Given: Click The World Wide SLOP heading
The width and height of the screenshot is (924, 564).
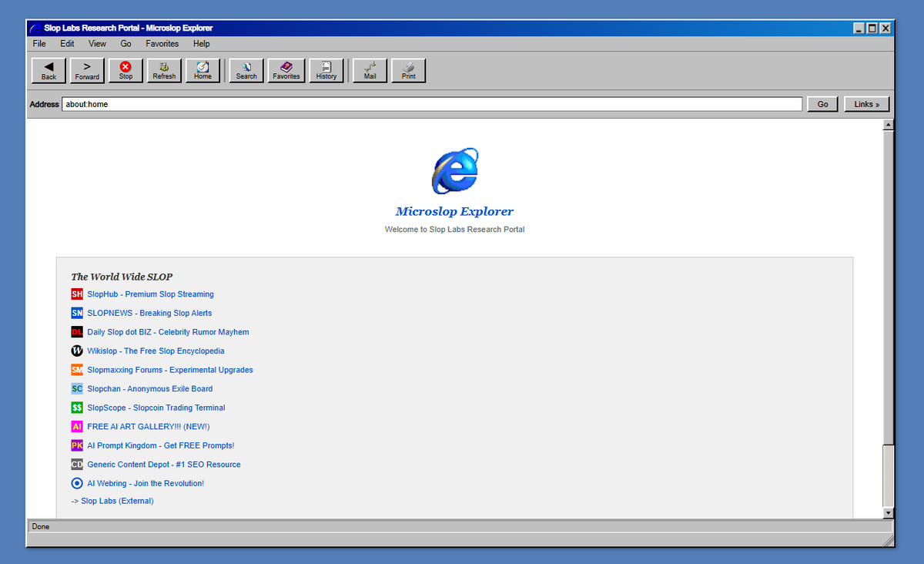Looking at the screenshot, I should coord(122,277).
